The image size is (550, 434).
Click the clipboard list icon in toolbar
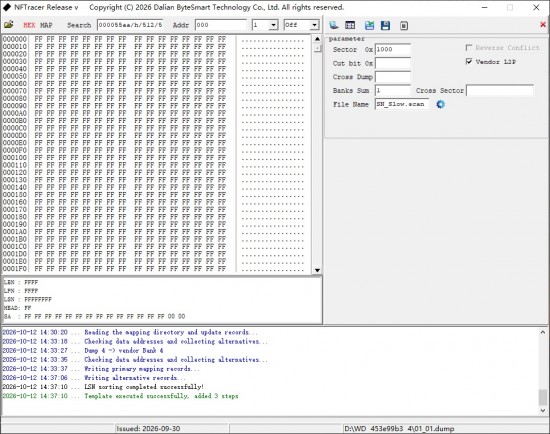click(404, 26)
